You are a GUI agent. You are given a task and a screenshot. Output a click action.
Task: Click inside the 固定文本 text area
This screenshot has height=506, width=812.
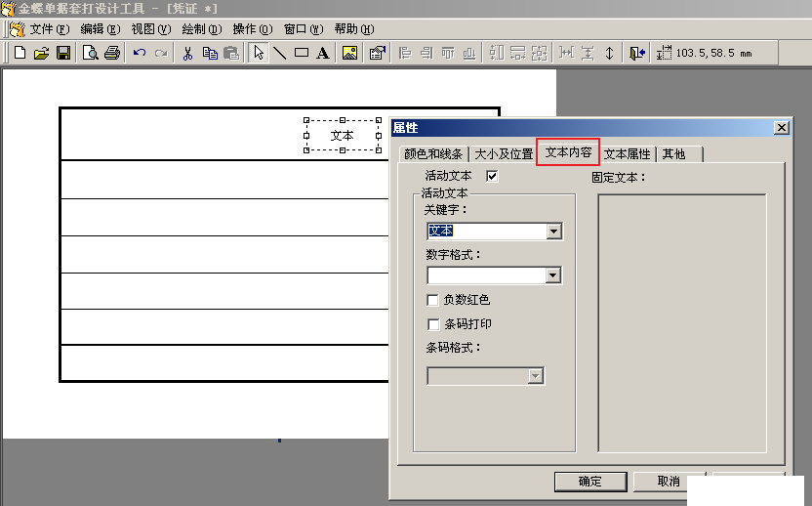[x=681, y=322]
